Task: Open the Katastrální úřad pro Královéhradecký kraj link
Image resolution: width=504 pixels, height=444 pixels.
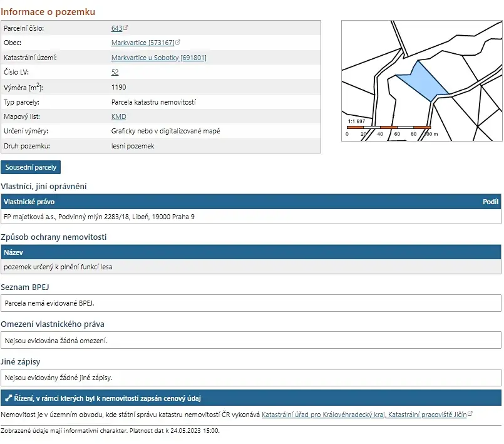Action: pyautogui.click(x=324, y=415)
